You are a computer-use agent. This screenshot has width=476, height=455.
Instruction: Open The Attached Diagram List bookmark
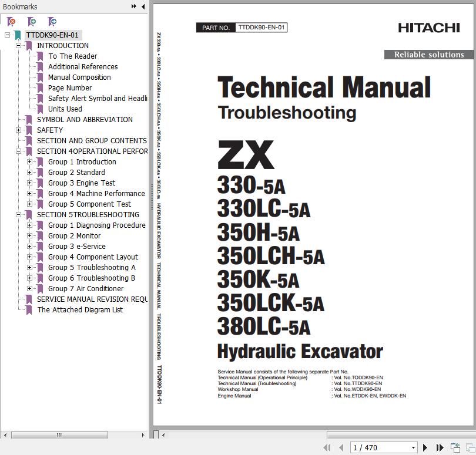pyautogui.click(x=80, y=310)
